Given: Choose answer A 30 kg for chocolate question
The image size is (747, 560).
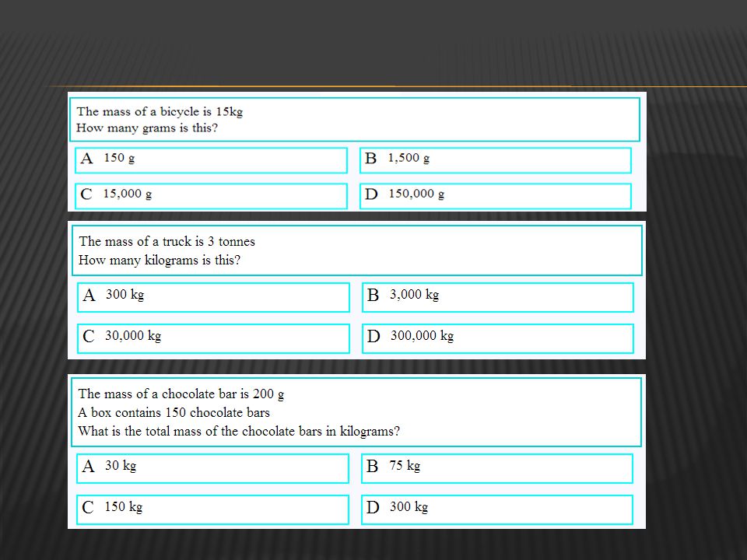Looking at the screenshot, I should [x=212, y=468].
